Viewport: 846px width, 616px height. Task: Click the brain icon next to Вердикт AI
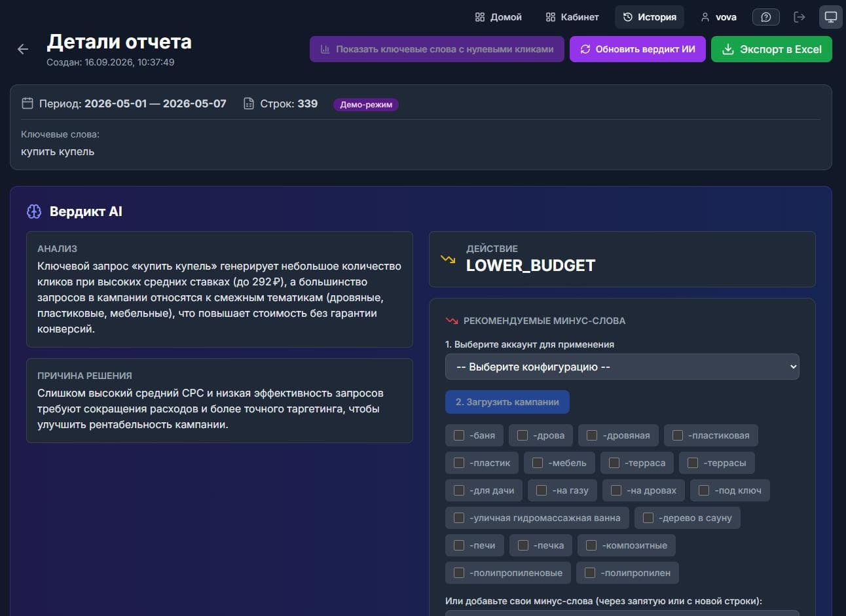tap(34, 211)
